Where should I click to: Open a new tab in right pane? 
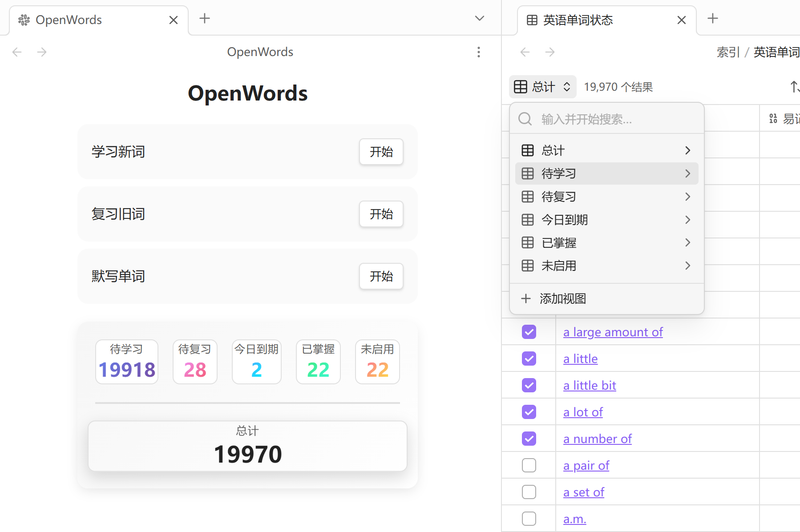click(713, 18)
